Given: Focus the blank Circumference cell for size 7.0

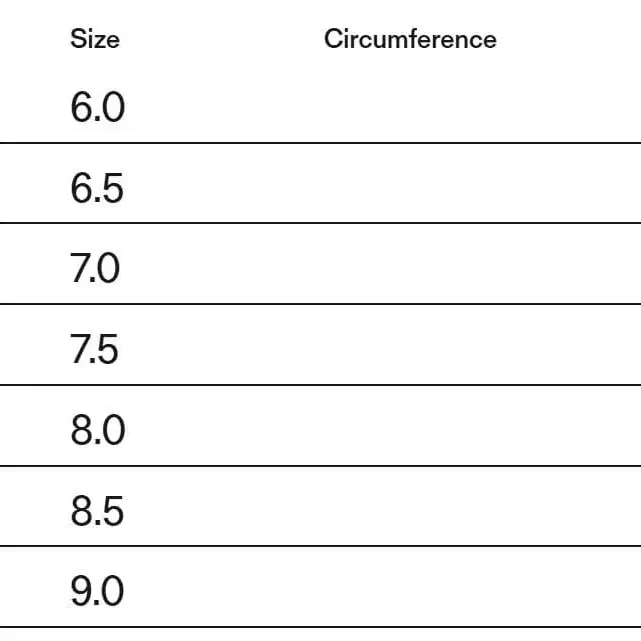Looking at the screenshot, I should [x=410, y=269].
